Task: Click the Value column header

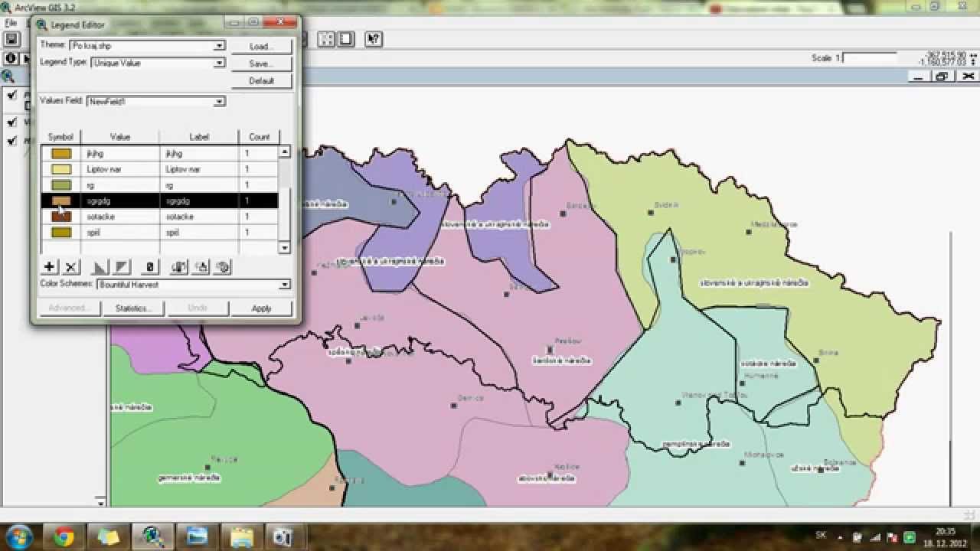Action: click(120, 137)
